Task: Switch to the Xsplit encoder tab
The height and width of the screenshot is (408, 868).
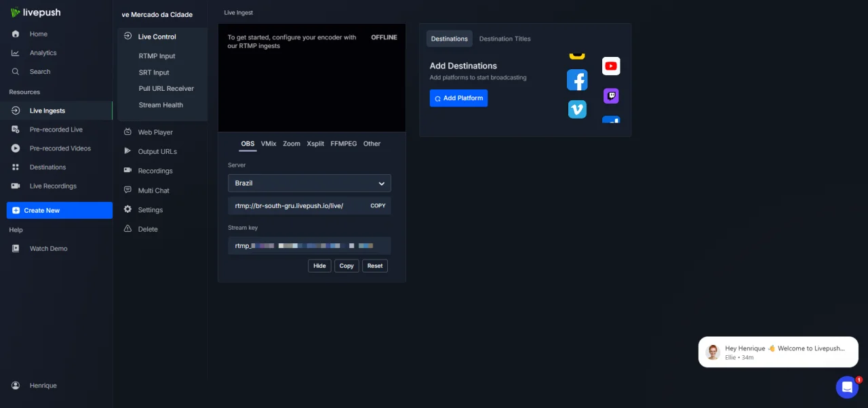Action: [315, 144]
